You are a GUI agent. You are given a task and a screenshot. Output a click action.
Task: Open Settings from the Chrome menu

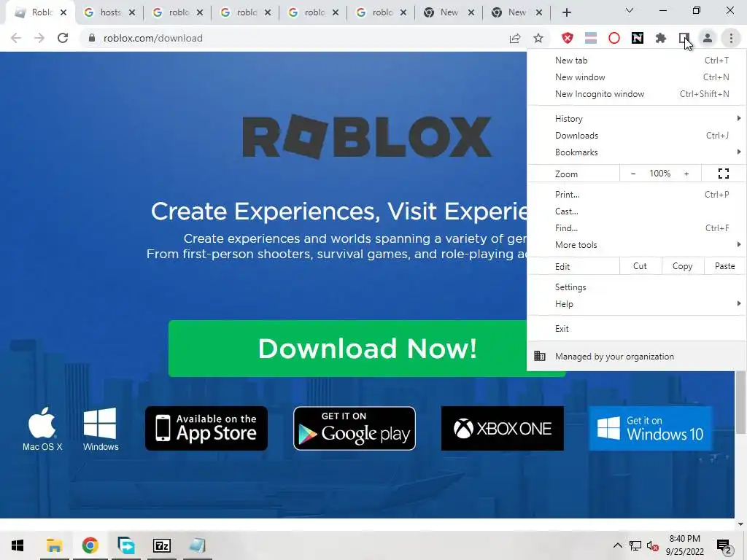coord(636,287)
